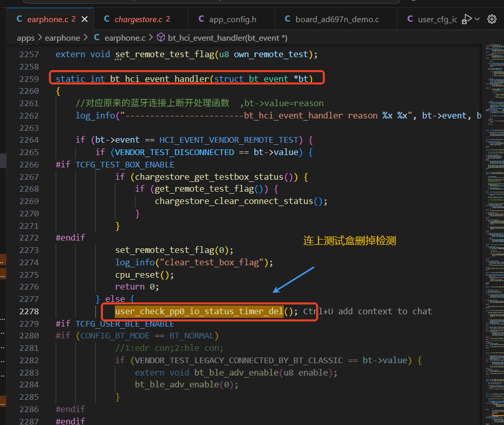Click bt_ble_adv_enable(0) on line 2284
This screenshot has width=504, height=425.
point(184,385)
